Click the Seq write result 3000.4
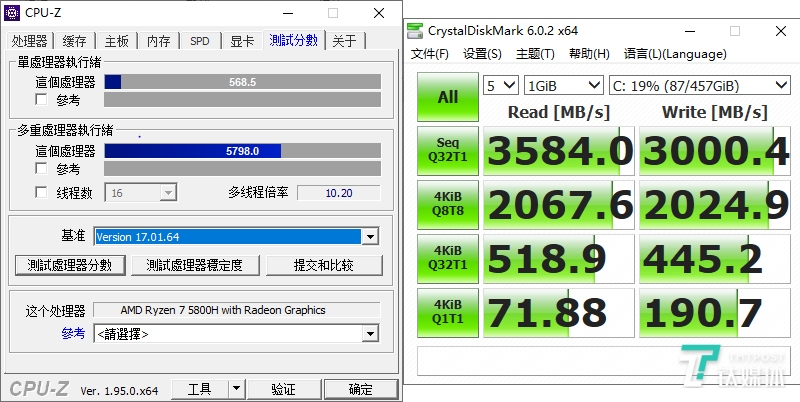The height and width of the screenshot is (402, 800). pyautogui.click(x=715, y=150)
